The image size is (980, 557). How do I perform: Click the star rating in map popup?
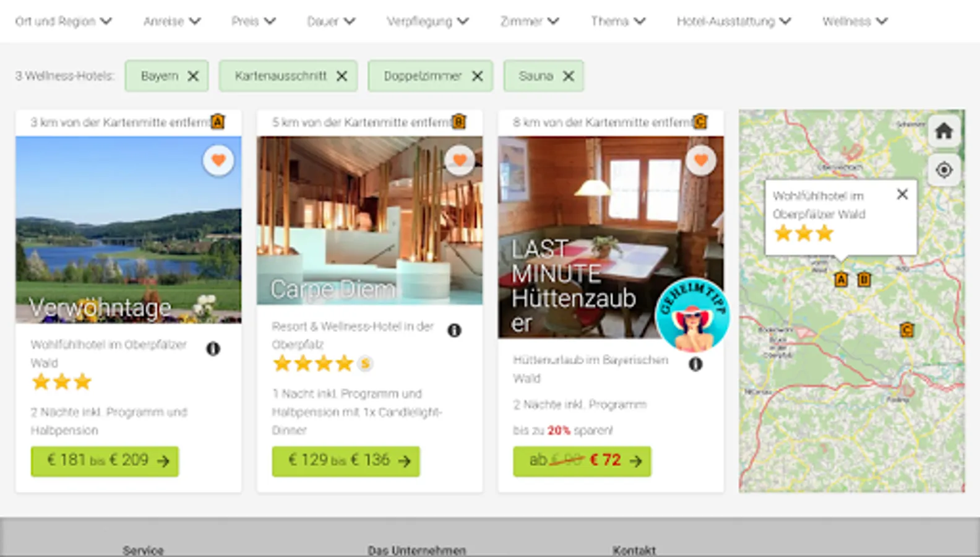(804, 233)
